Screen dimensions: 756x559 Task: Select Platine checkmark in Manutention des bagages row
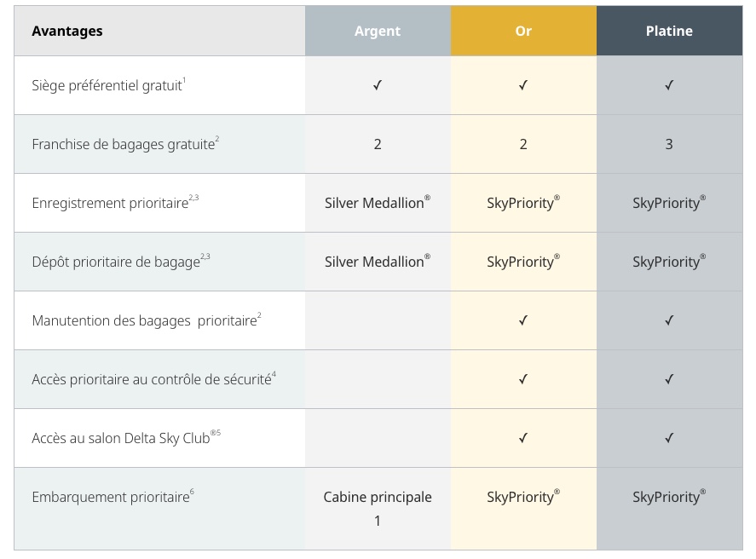tap(669, 320)
